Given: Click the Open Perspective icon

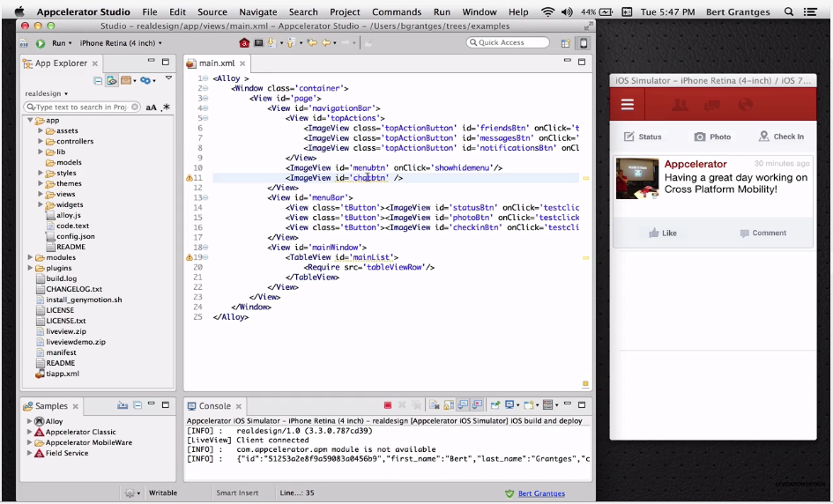Looking at the screenshot, I should [x=566, y=43].
